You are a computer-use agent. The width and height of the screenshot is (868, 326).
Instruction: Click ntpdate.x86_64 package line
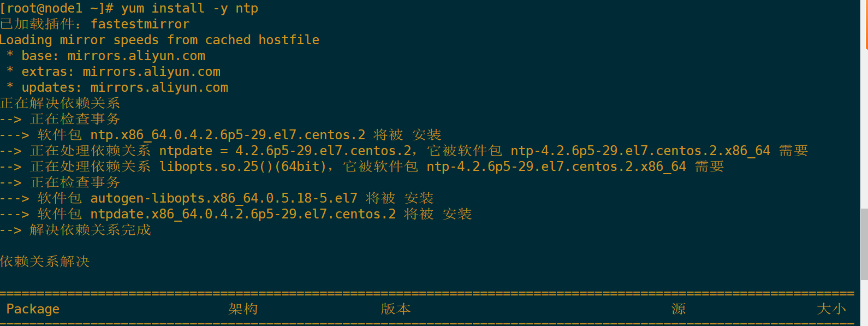click(x=236, y=214)
